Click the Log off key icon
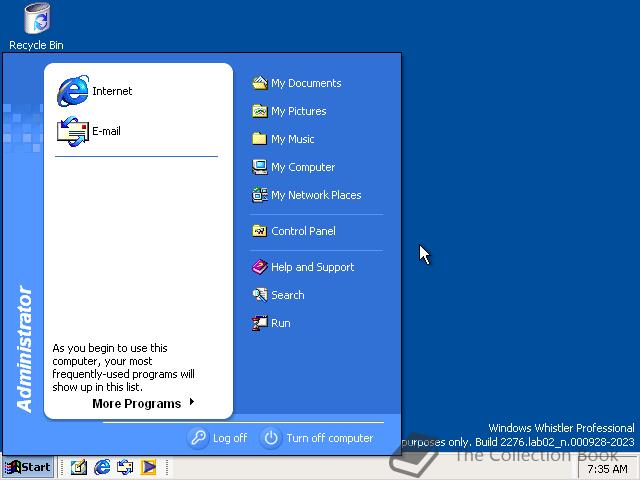Screen dimensions: 640x480 click(x=198, y=438)
